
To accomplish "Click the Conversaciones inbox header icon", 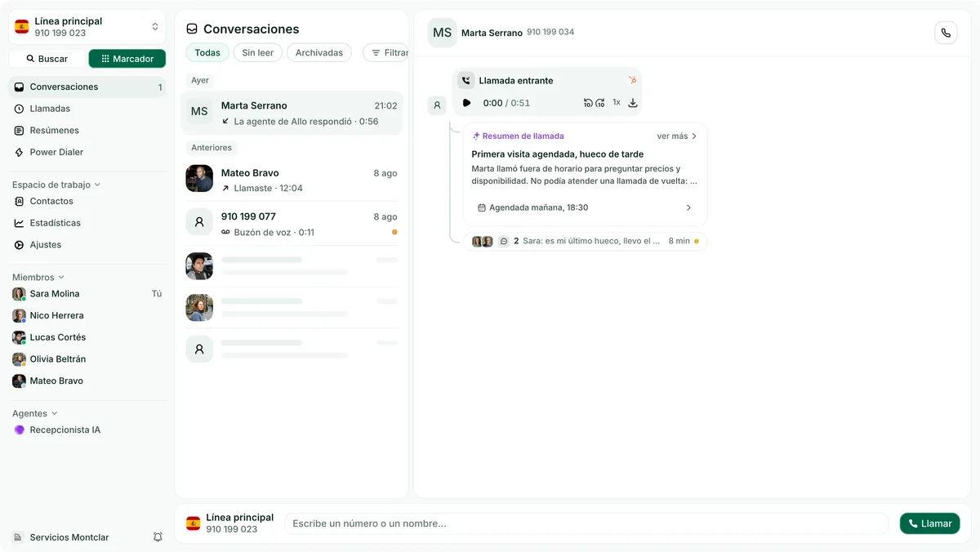I will click(192, 29).
